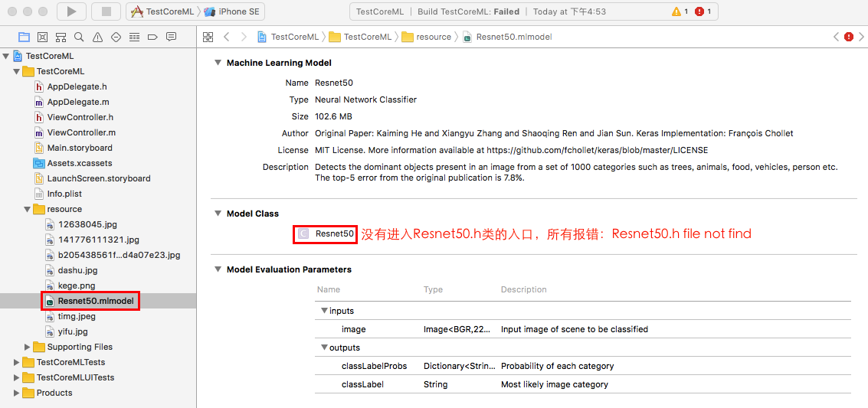Click TestCoreML project in jump bar
This screenshot has width=868, height=408.
tap(288, 37)
